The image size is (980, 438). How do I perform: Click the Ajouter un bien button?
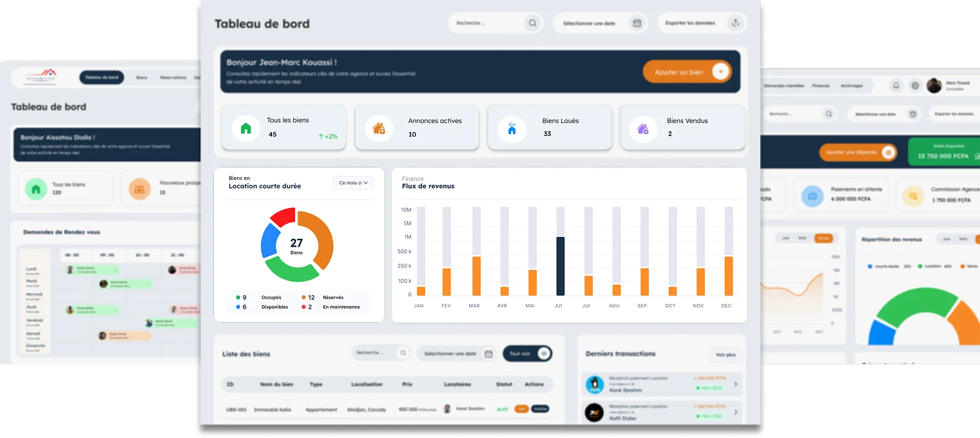[x=687, y=72]
